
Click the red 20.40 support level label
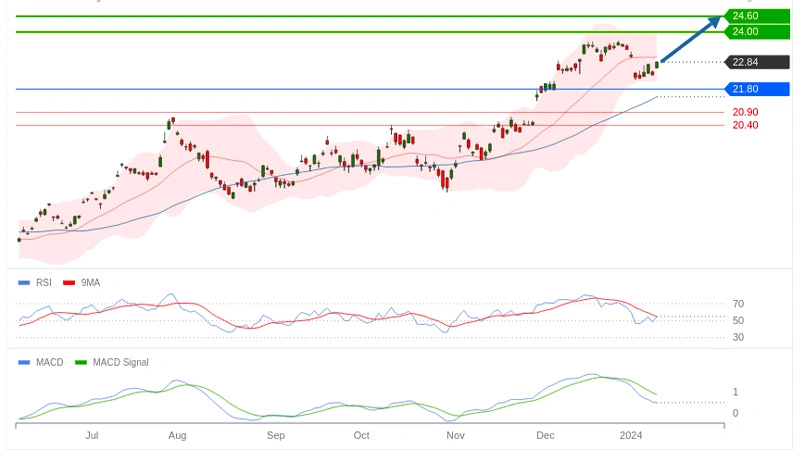tap(745, 125)
